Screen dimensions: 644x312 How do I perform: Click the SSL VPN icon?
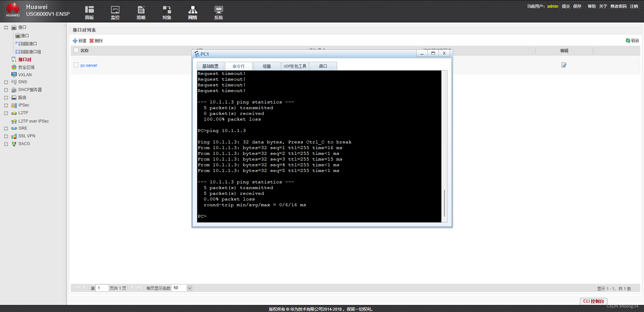pyautogui.click(x=14, y=136)
